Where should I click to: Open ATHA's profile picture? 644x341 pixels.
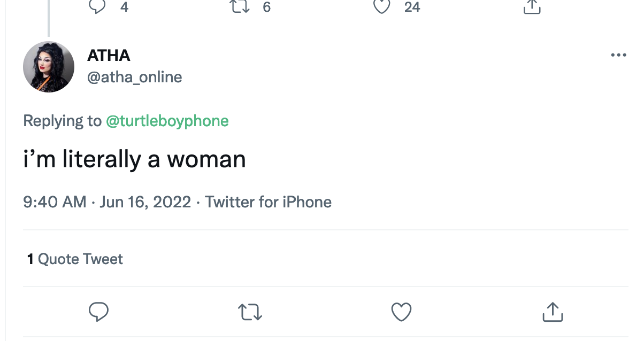click(x=49, y=67)
